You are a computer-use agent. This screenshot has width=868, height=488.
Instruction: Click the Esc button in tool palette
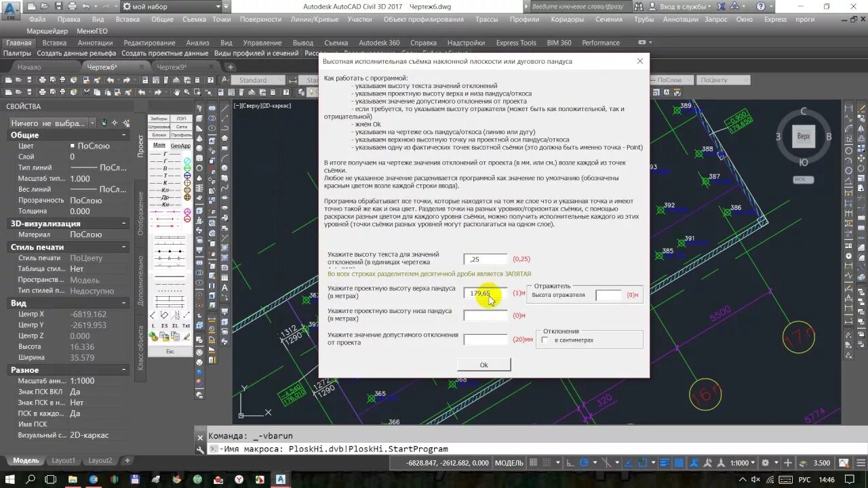pos(170,351)
